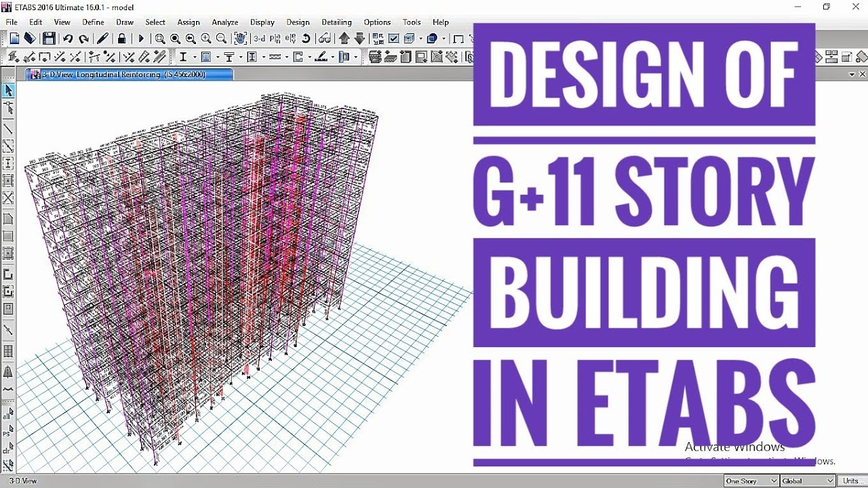Open the Options menu

(x=377, y=22)
